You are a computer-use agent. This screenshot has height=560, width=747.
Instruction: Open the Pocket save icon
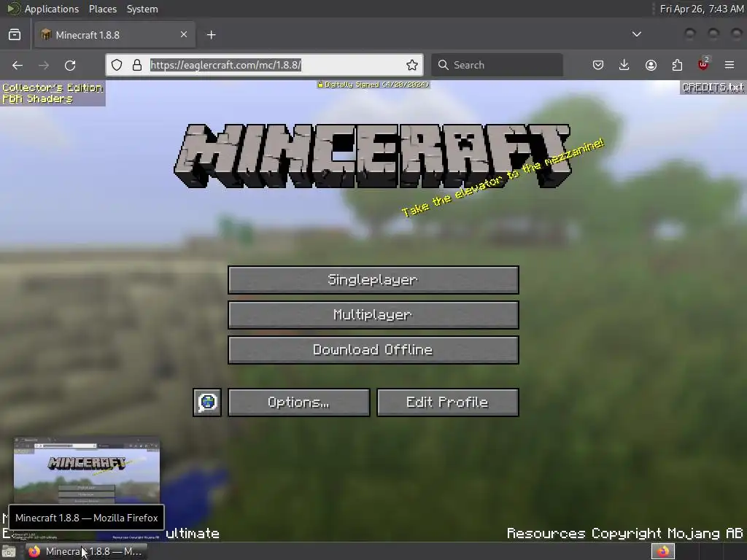(598, 65)
